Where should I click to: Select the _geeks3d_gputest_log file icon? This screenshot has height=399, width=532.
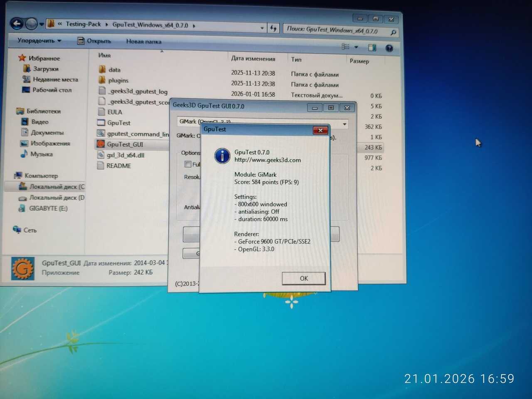pyautogui.click(x=102, y=91)
